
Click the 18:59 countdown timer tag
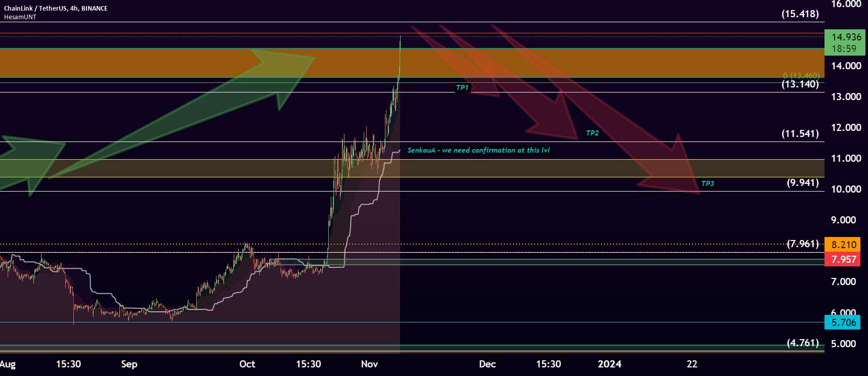click(x=844, y=49)
